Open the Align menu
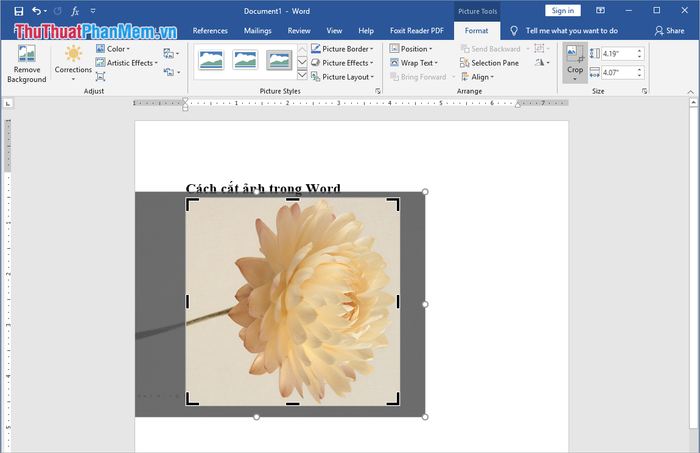Image resolution: width=700 pixels, height=453 pixels. (x=477, y=77)
